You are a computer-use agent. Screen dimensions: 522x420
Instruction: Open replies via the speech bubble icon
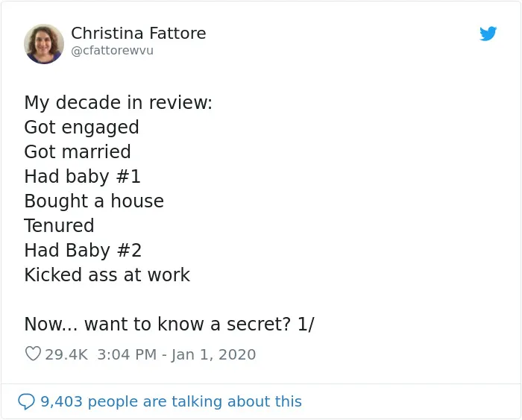click(x=26, y=401)
